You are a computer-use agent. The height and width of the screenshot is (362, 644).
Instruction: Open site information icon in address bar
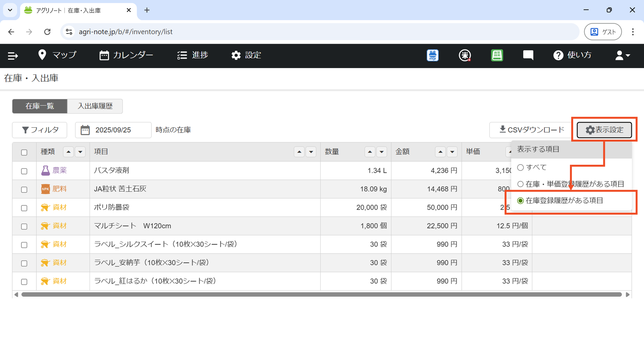tap(69, 32)
